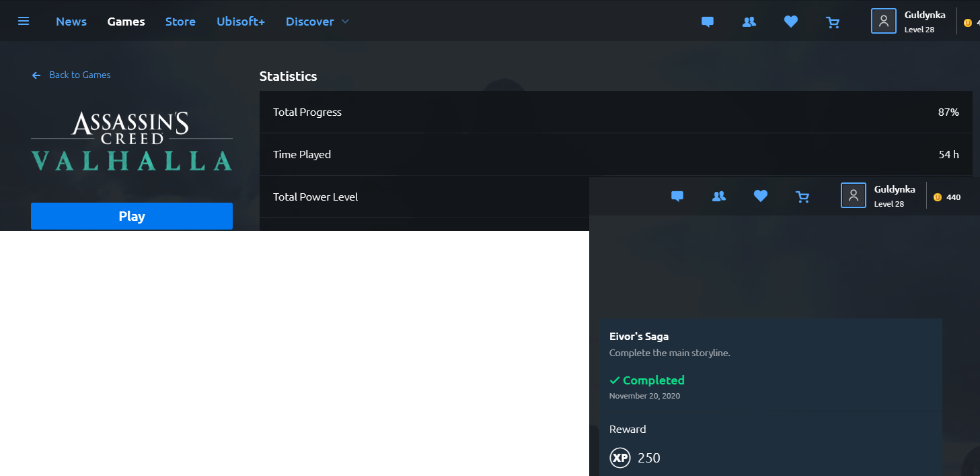The height and width of the screenshot is (476, 980).
Task: Click the Reward label
Action: point(628,429)
